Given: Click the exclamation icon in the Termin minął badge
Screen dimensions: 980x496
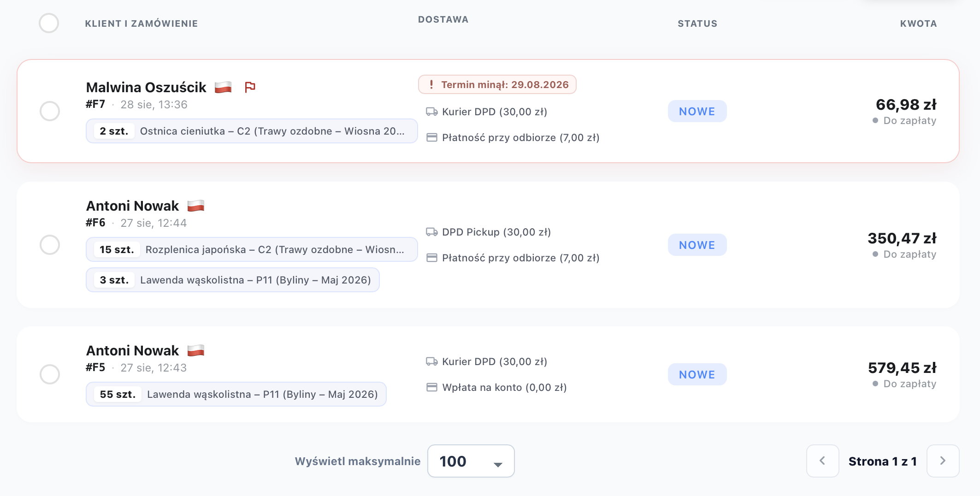Looking at the screenshot, I should tap(431, 84).
